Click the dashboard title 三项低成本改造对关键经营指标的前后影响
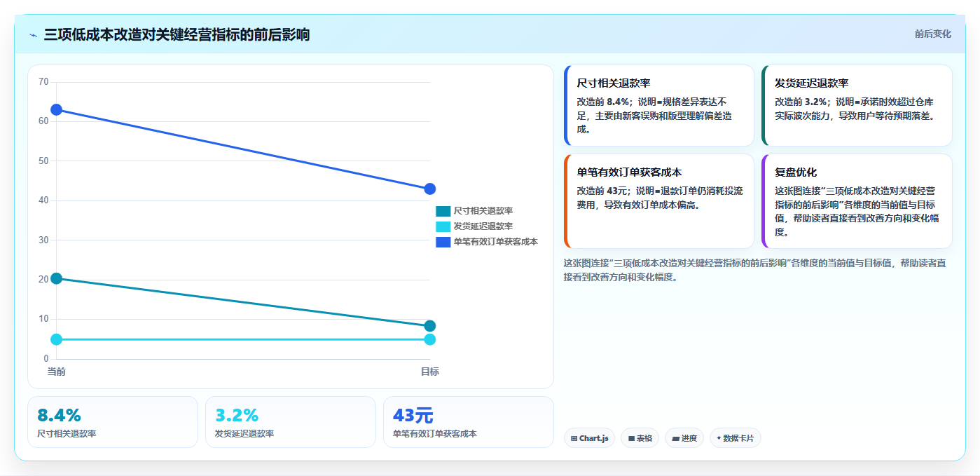This screenshot has width=980, height=476. [177, 34]
